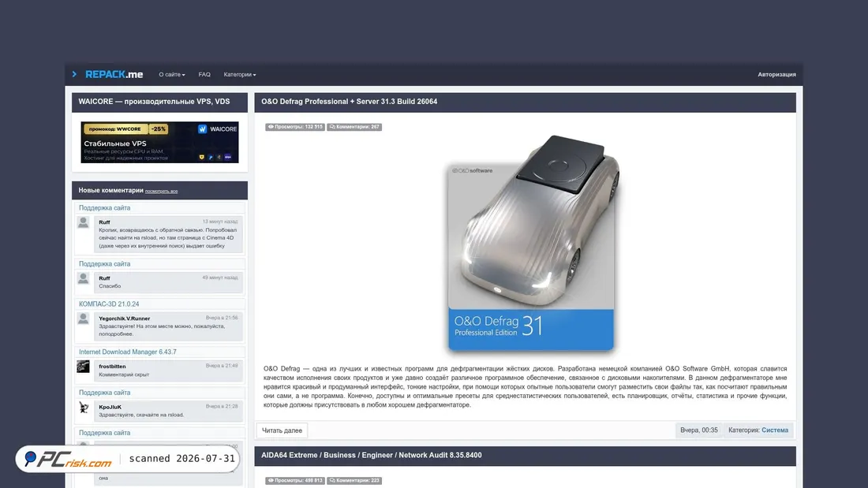The image size is (868, 488).
Task: Click Yegorchik.V.Runner's avatar icon
Action: coord(83,319)
